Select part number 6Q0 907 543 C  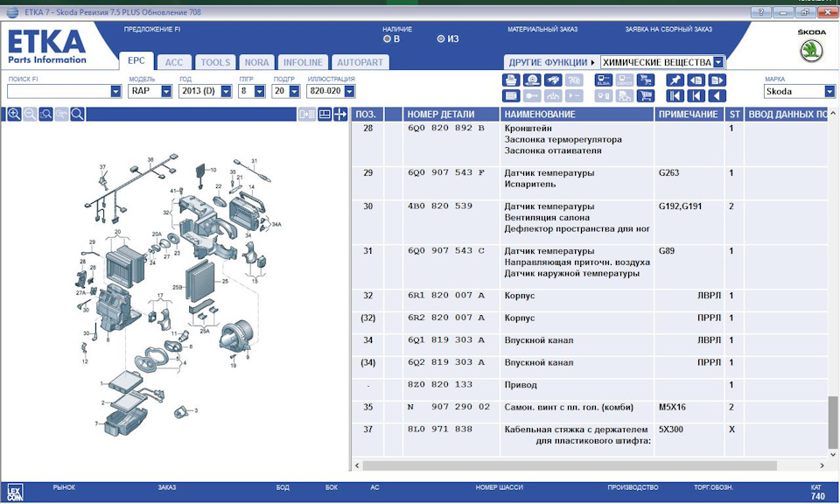(x=445, y=250)
